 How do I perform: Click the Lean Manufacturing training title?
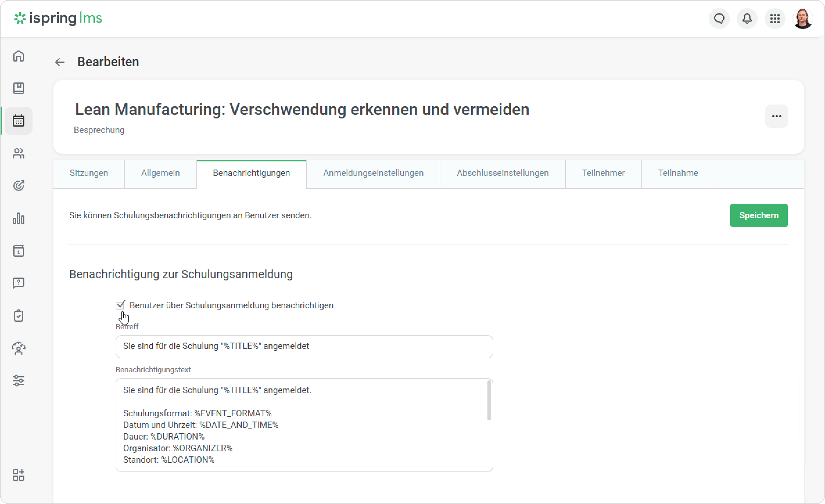click(x=302, y=109)
